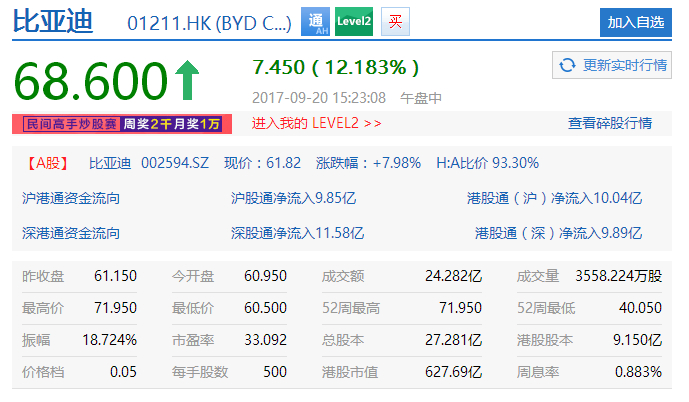This screenshot has width=689, height=402.
Task: Open A-share 比亚迪 002594.SZ link
Action: click(145, 162)
